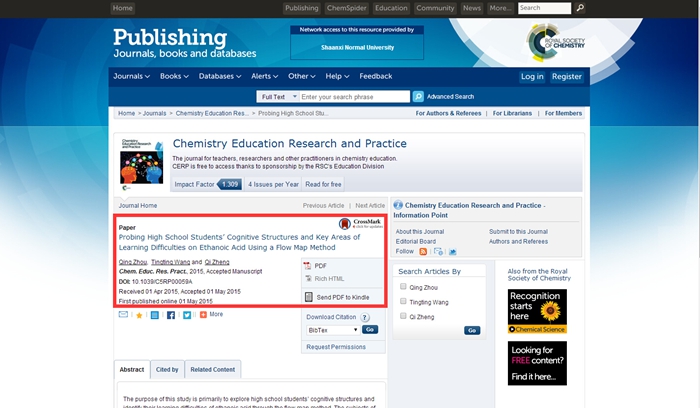The image size is (700, 408).
Task: Open the Databases menu in navigation bar
Action: [x=220, y=76]
